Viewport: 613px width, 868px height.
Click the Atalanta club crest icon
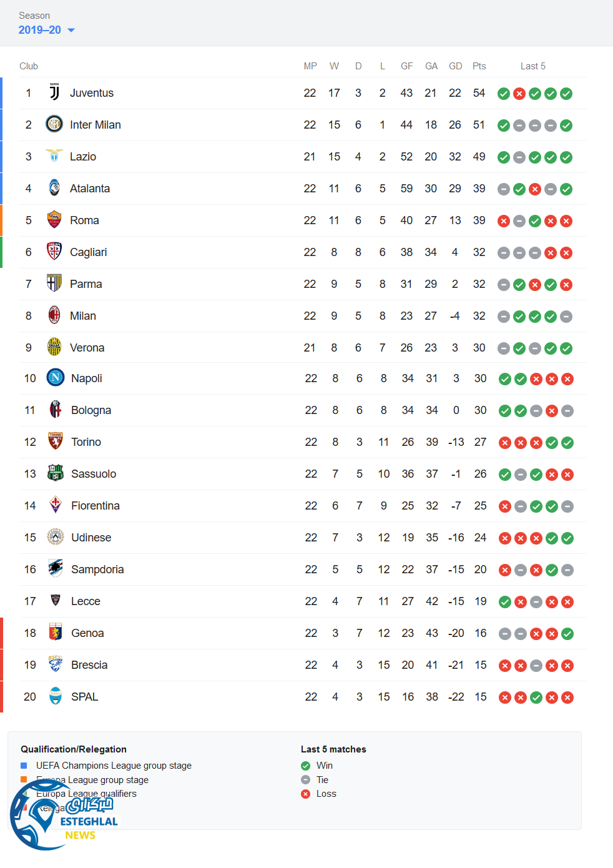(54, 188)
